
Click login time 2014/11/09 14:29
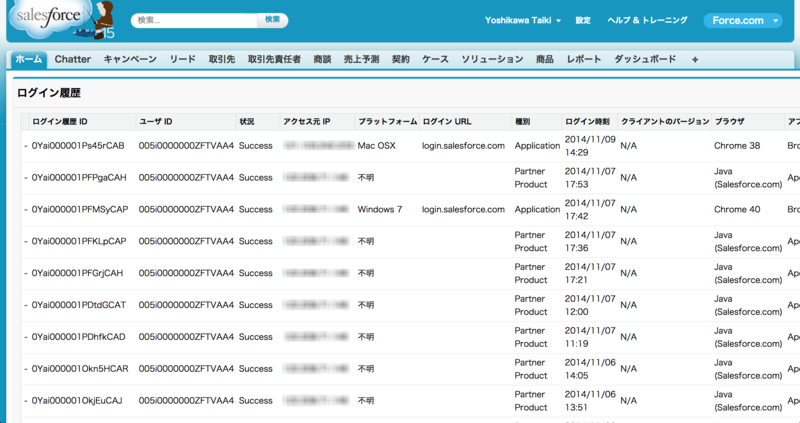click(x=590, y=146)
